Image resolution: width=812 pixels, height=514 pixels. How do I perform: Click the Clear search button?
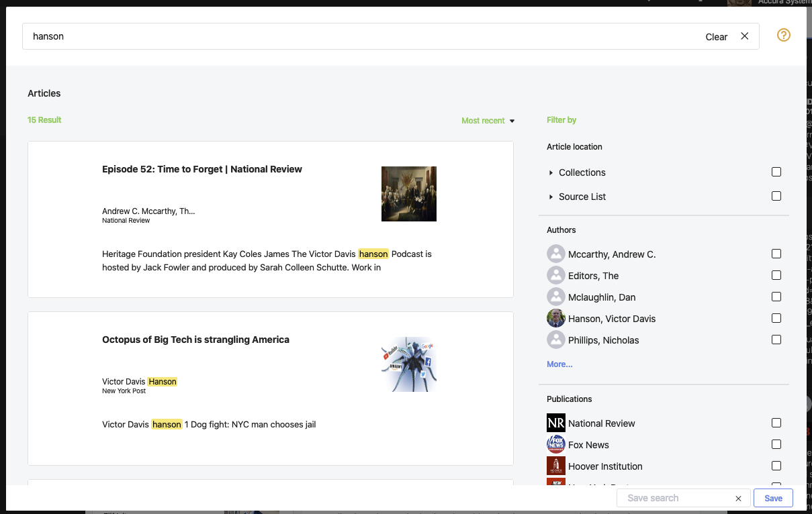[x=717, y=37]
